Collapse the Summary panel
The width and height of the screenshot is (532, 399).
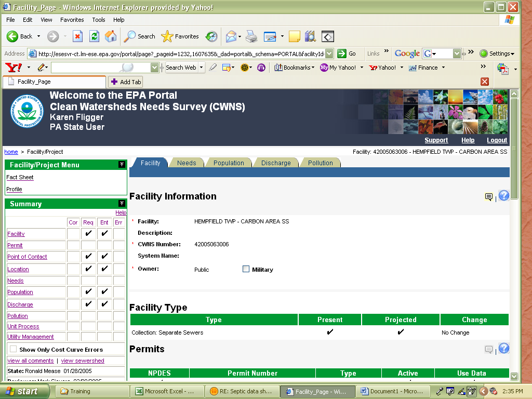tap(122, 204)
